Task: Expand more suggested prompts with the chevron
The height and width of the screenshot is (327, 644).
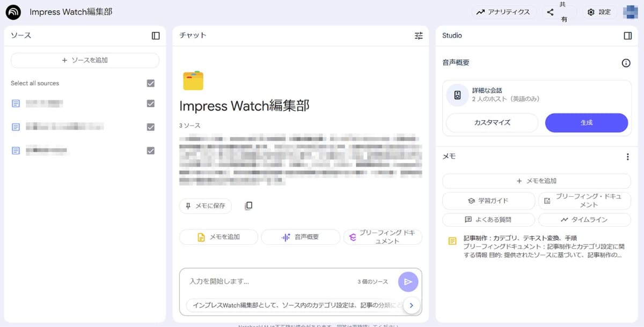Action: [412, 305]
